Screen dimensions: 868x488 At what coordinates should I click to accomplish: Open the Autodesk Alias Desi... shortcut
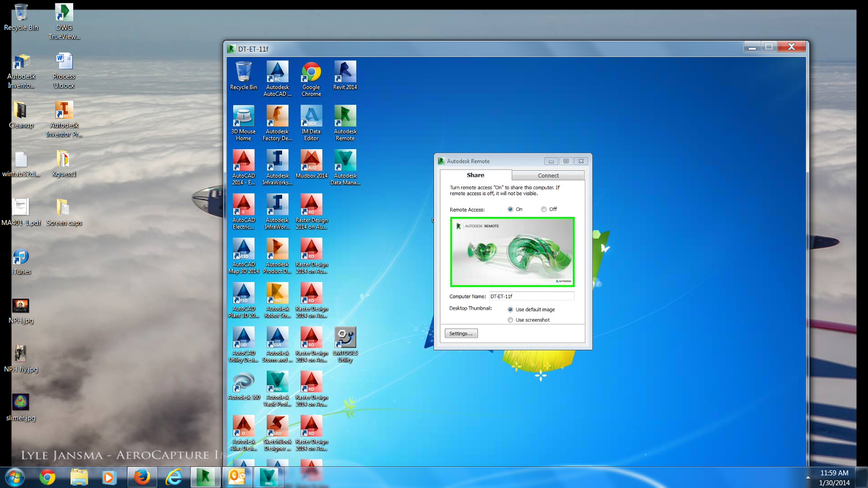point(244,434)
